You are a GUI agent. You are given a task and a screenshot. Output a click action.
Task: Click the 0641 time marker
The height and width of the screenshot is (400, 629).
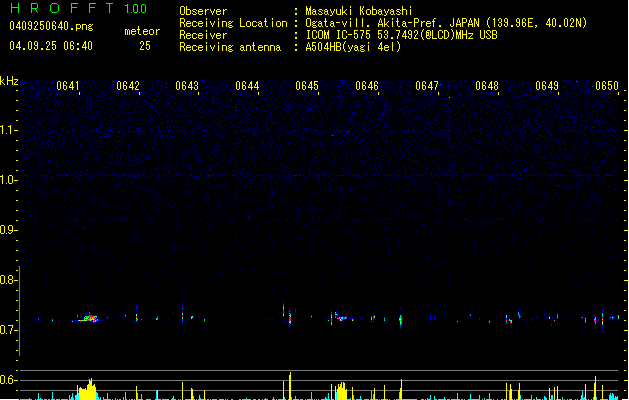[x=68, y=86]
